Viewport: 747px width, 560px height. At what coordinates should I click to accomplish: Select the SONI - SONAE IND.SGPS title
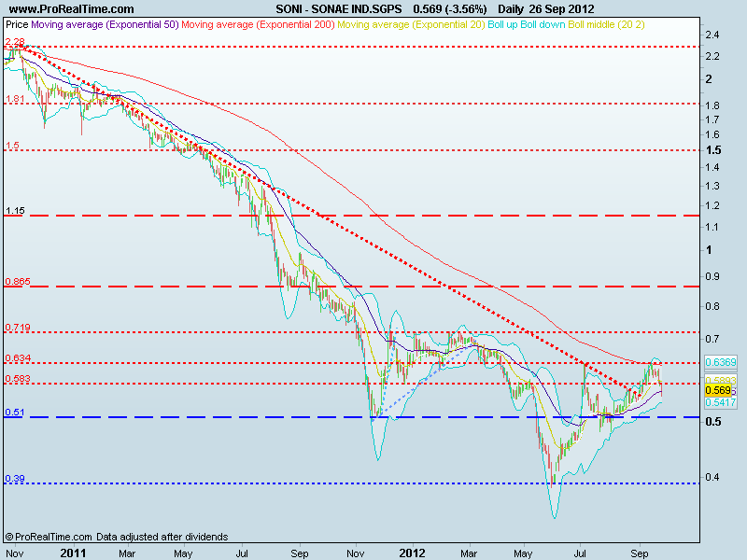point(339,9)
